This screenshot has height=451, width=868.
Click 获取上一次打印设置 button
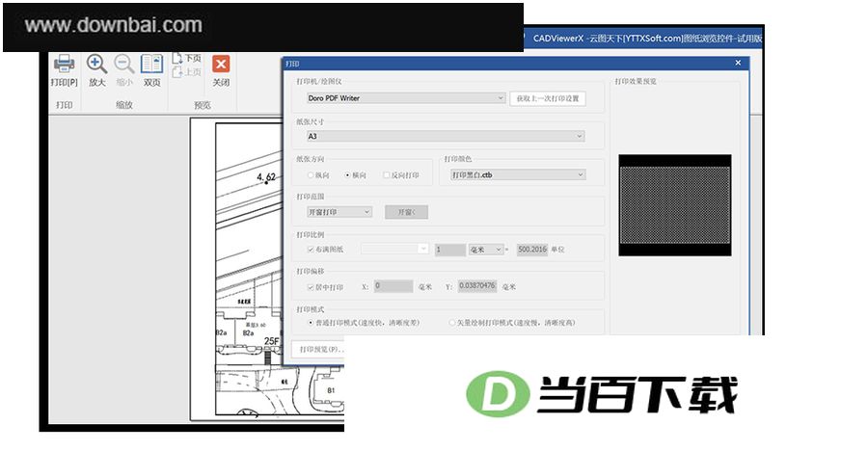coord(548,98)
